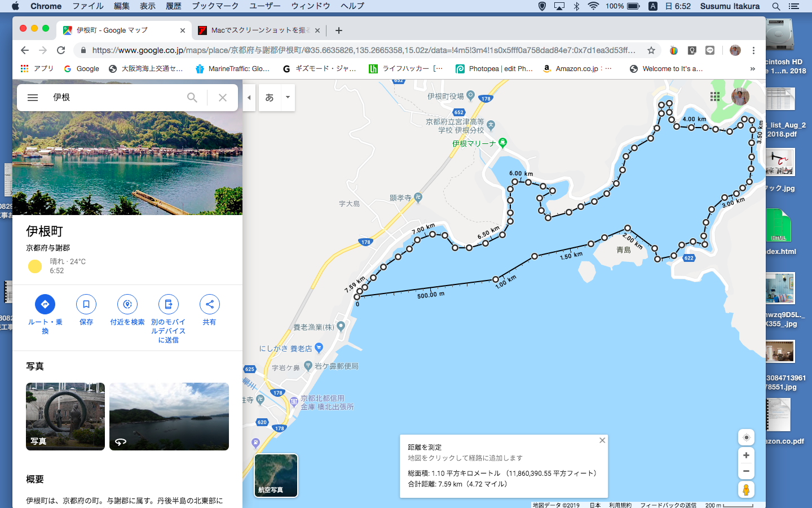Image resolution: width=812 pixels, height=508 pixels.
Task: Open the hamburger menu in search box
Action: (33, 98)
